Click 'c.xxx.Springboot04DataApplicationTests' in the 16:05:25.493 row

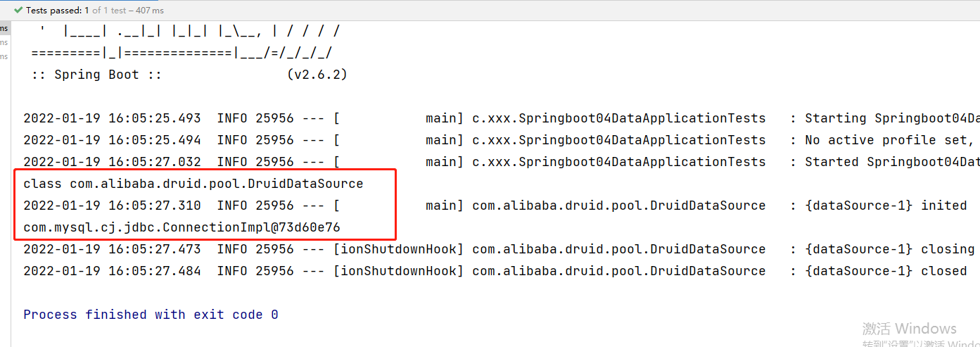(x=619, y=118)
